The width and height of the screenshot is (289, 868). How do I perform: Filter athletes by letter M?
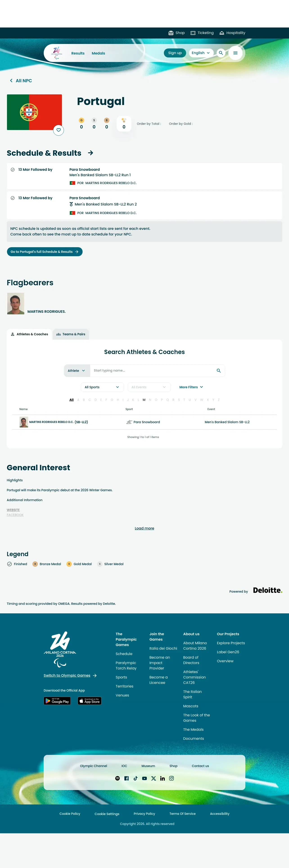(144, 400)
